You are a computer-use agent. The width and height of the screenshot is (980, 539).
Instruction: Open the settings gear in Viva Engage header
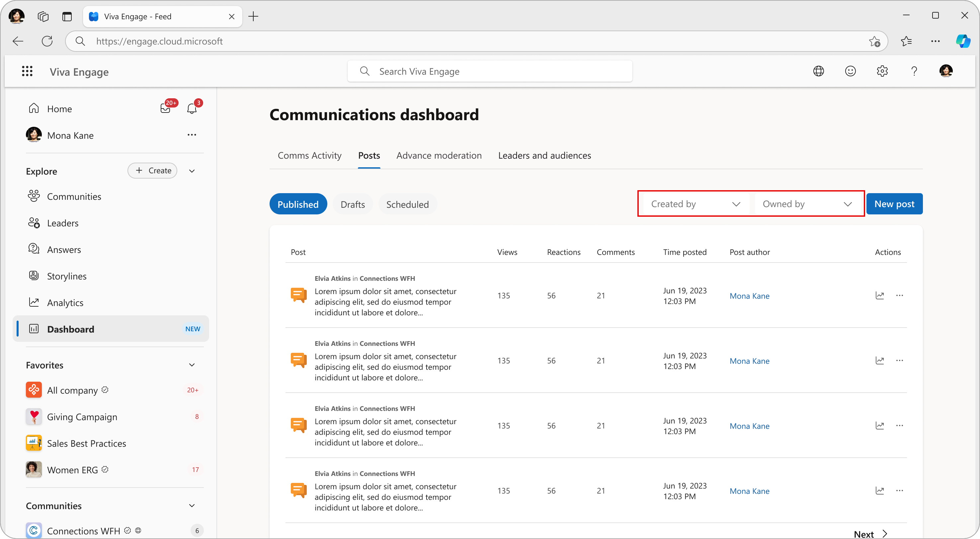tap(882, 71)
